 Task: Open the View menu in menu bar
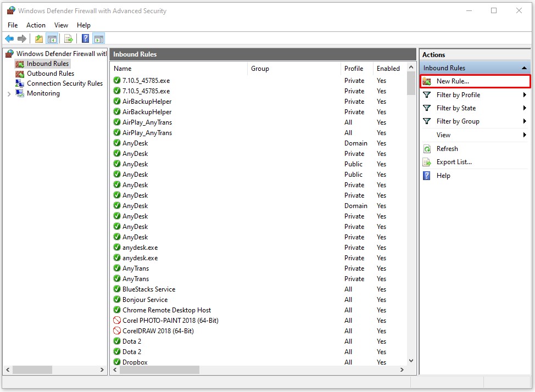[61, 25]
